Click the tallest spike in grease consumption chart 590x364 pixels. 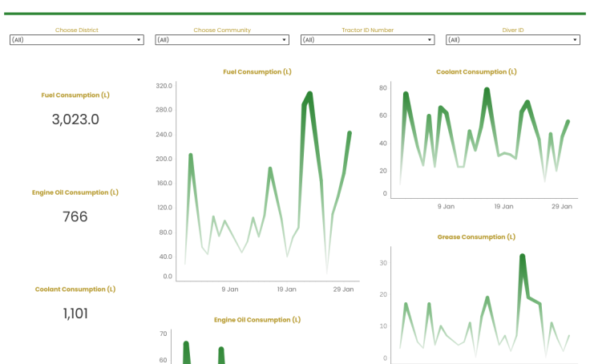(523, 257)
